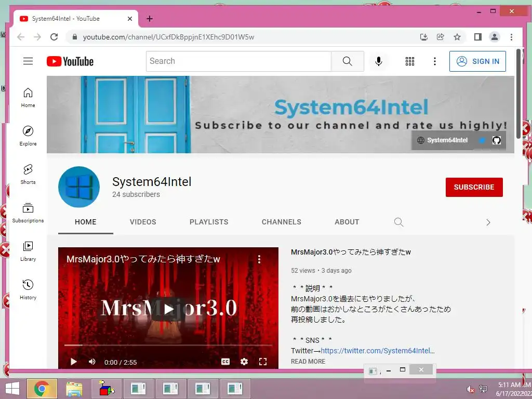The image size is (532, 399).
Task: Select the HOME channel tab
Action: [86, 222]
